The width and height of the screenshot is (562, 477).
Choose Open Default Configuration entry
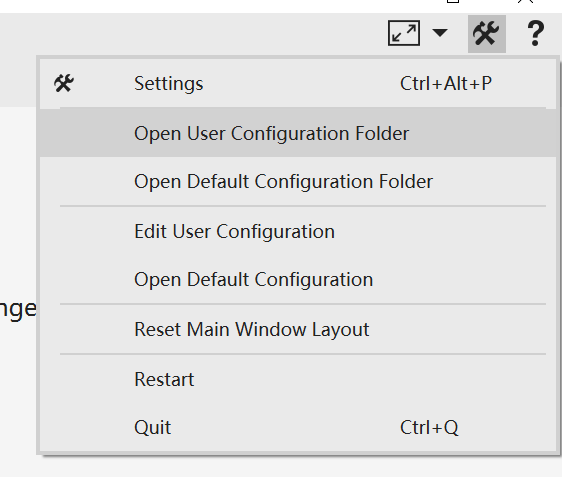[x=298, y=279]
